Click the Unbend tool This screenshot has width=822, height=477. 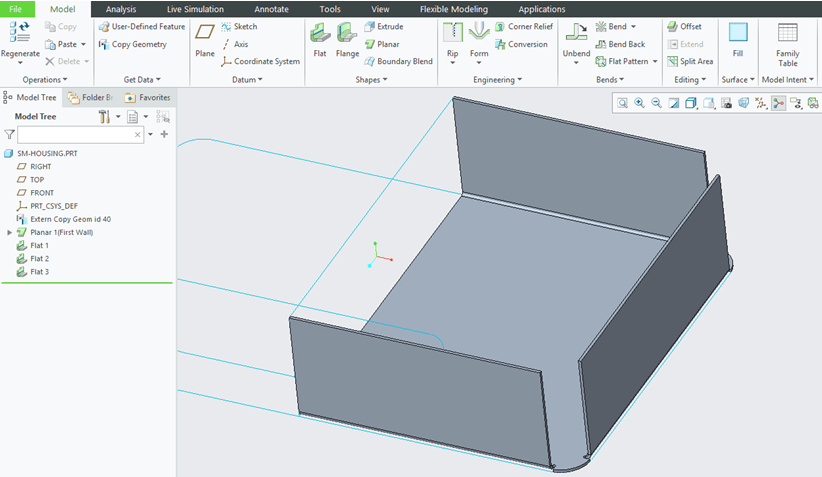pos(576,41)
